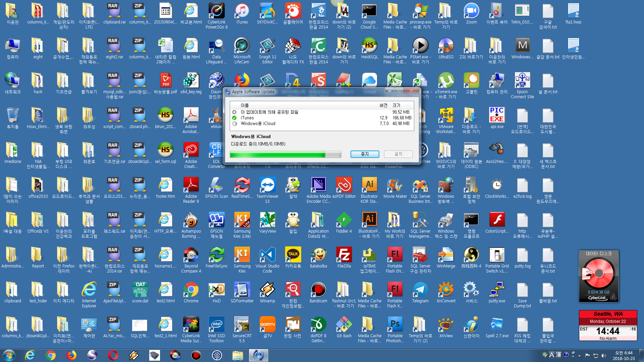Open the XnView desktop icon

click(446, 327)
